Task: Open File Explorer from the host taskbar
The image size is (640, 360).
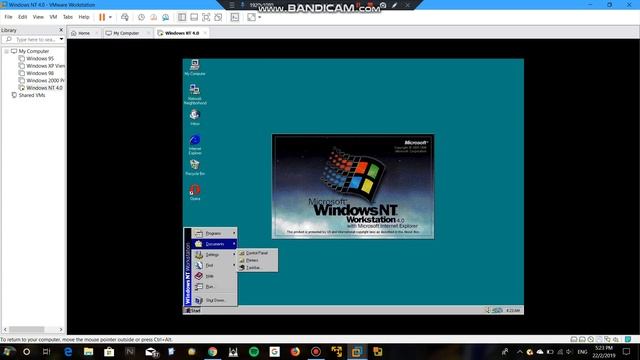Action: (89, 351)
